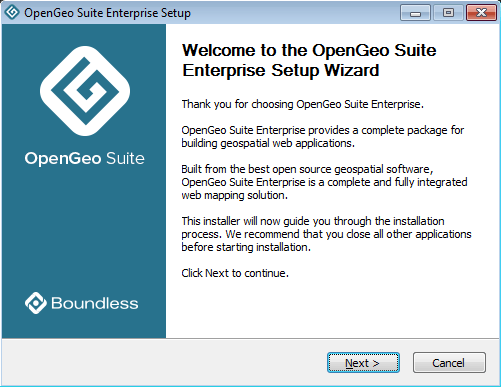The height and width of the screenshot is (387, 501).
Task: Close the setup window with the red X
Action: click(481, 13)
